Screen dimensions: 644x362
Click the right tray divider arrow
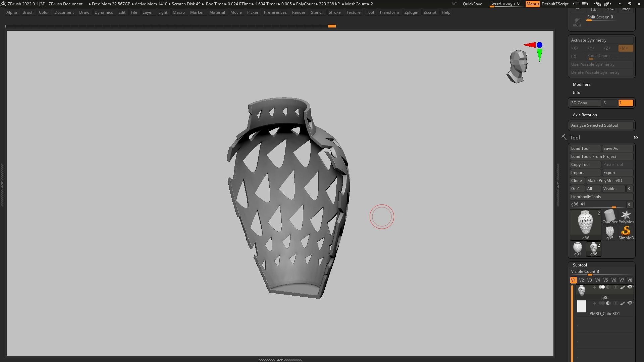pyautogui.click(x=557, y=185)
